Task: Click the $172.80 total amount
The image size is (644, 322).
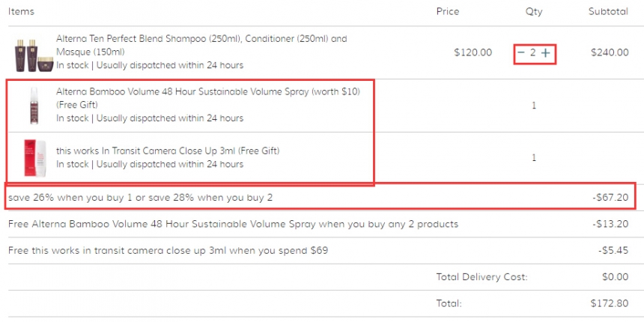Action: [610, 303]
